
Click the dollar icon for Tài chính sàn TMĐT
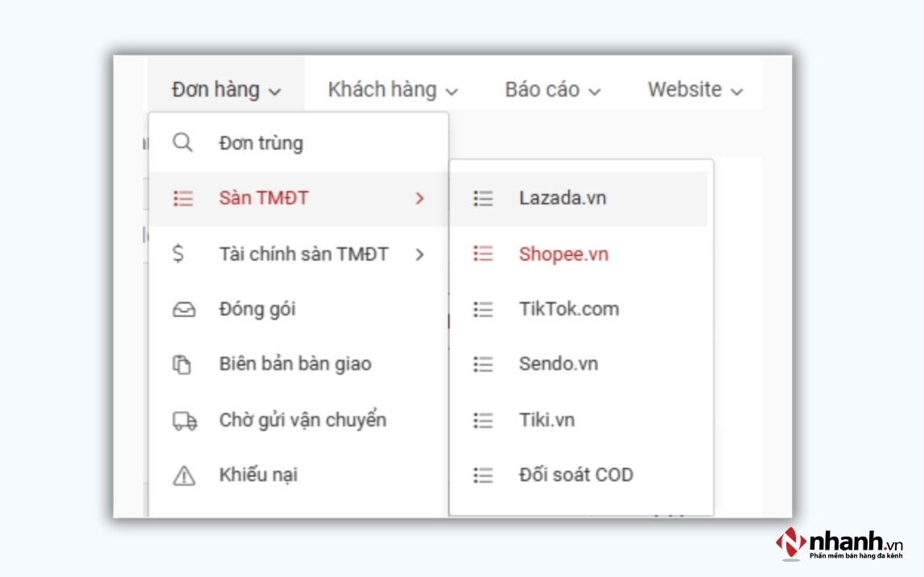183,253
